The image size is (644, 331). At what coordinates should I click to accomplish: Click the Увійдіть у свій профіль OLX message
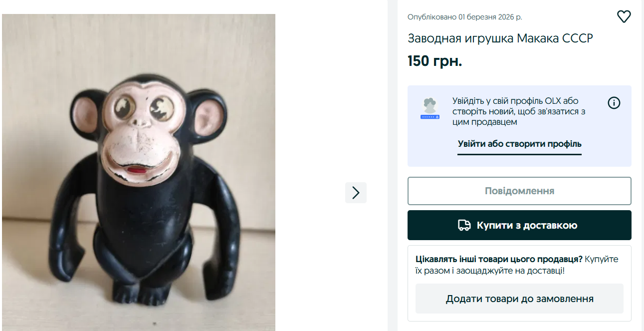click(x=519, y=111)
